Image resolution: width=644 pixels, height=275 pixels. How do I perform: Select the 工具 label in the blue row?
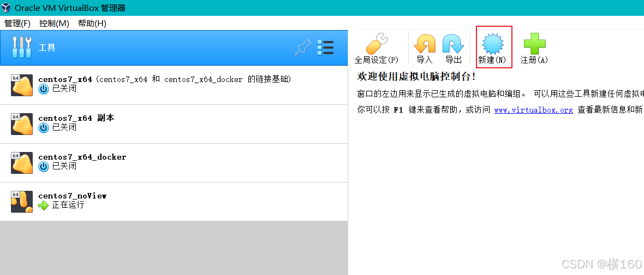pos(47,48)
